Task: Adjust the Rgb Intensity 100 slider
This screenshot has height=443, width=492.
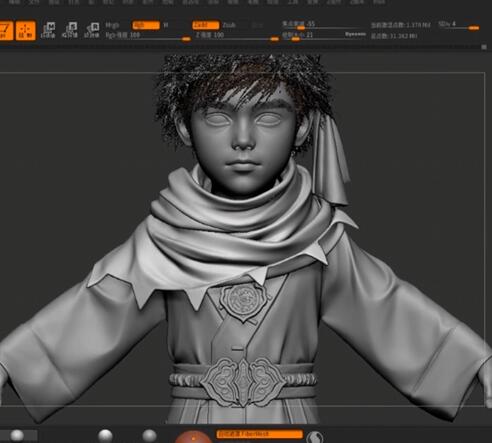Action: [x=148, y=36]
